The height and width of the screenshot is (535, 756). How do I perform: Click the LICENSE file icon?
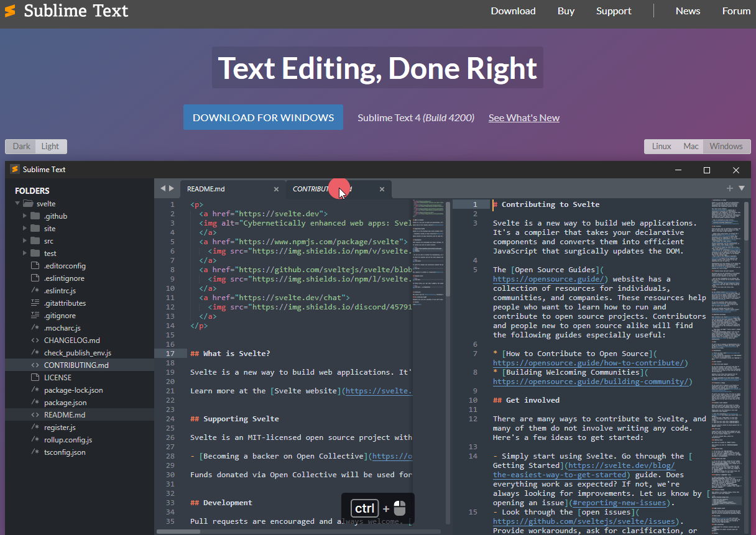tap(35, 378)
